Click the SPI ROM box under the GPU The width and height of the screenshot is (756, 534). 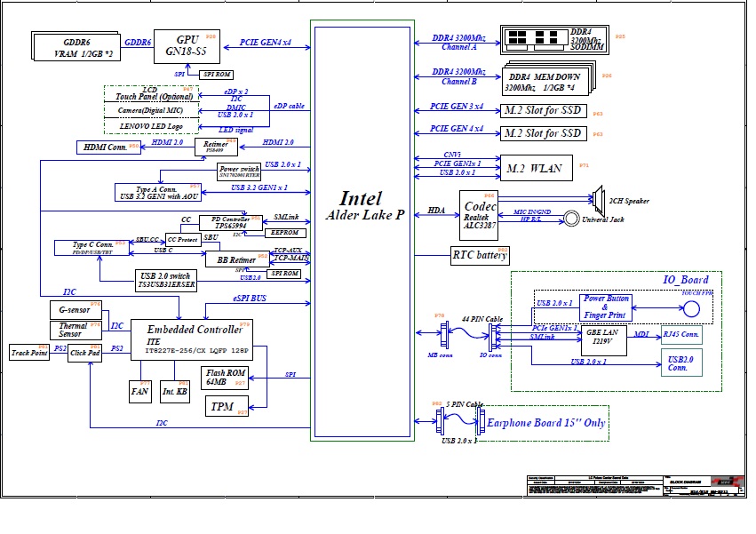point(216,75)
